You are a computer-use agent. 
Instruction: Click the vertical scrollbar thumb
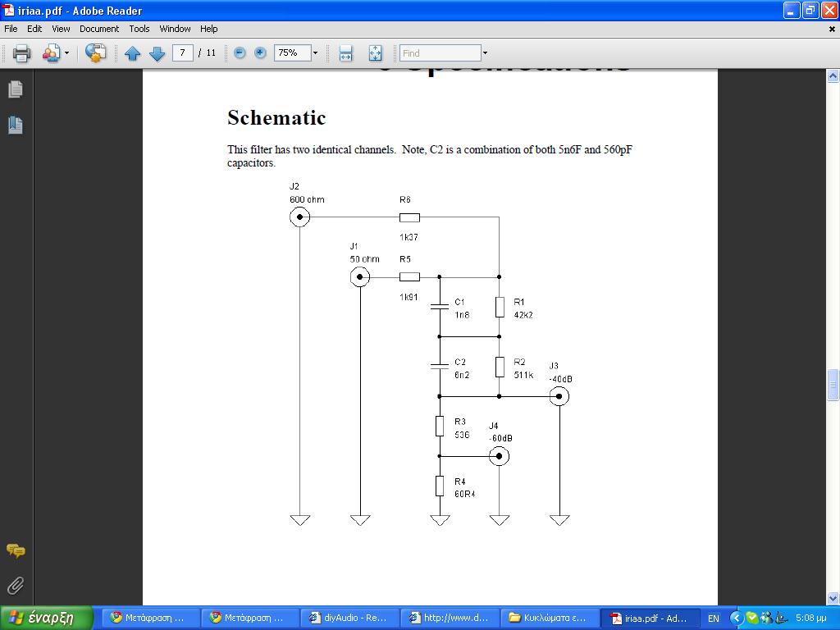tap(833, 385)
